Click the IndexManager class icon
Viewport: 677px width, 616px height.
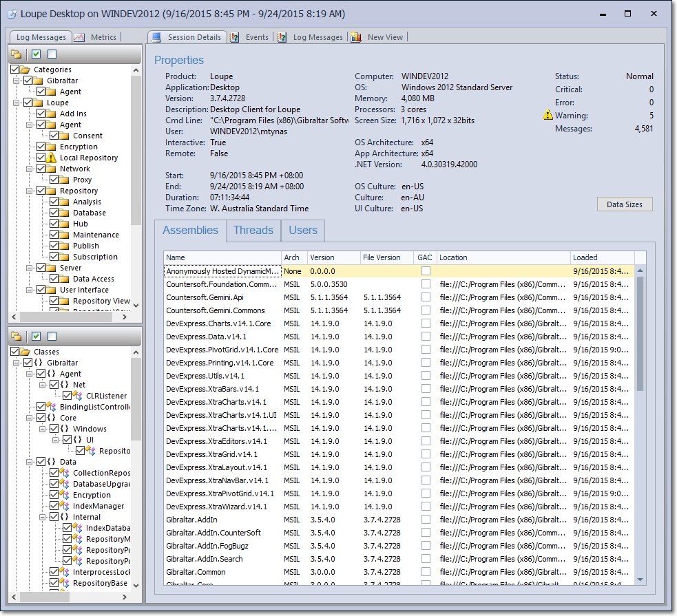click(64, 506)
